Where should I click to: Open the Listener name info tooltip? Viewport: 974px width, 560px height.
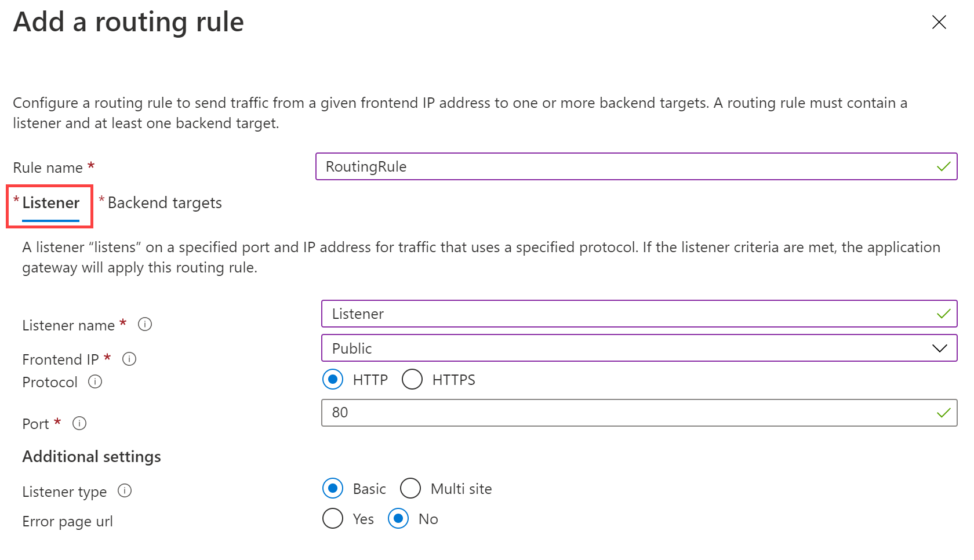click(x=144, y=325)
